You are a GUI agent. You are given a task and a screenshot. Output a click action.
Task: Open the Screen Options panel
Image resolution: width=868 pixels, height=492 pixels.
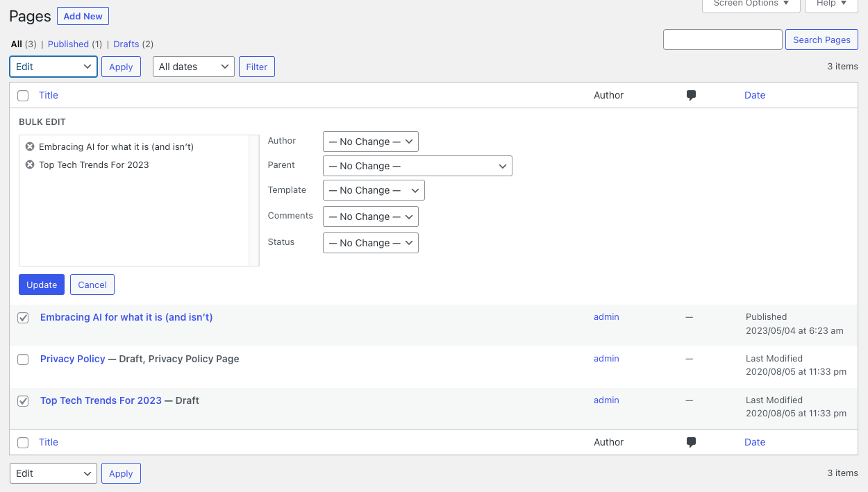751,3
